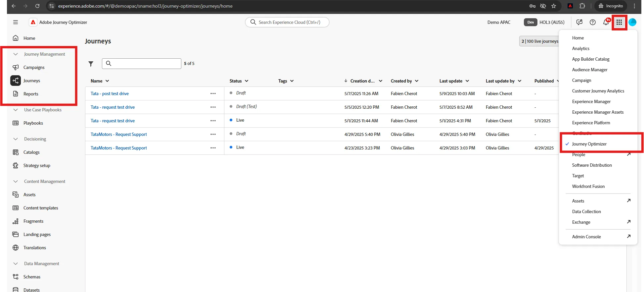The width and height of the screenshot is (644, 292).
Task: Click the journey list search field
Action: click(142, 63)
